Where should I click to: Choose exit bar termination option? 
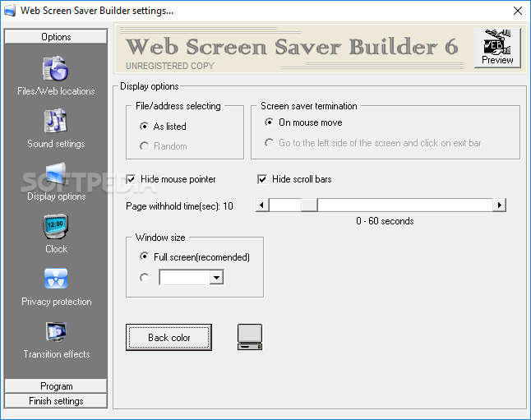click(270, 143)
